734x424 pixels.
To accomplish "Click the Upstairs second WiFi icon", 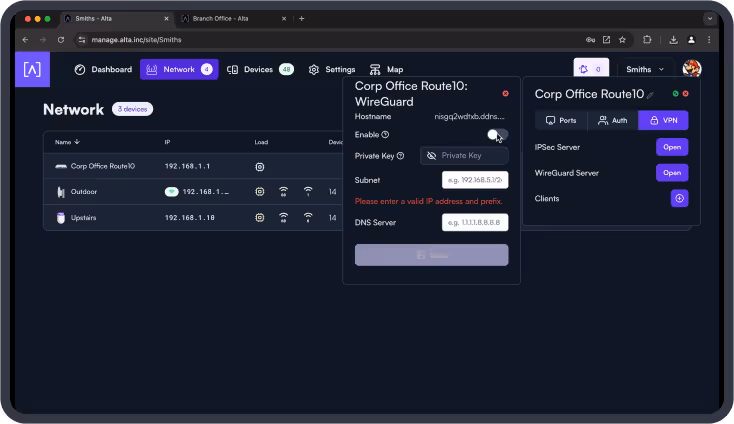I will 308,217.
